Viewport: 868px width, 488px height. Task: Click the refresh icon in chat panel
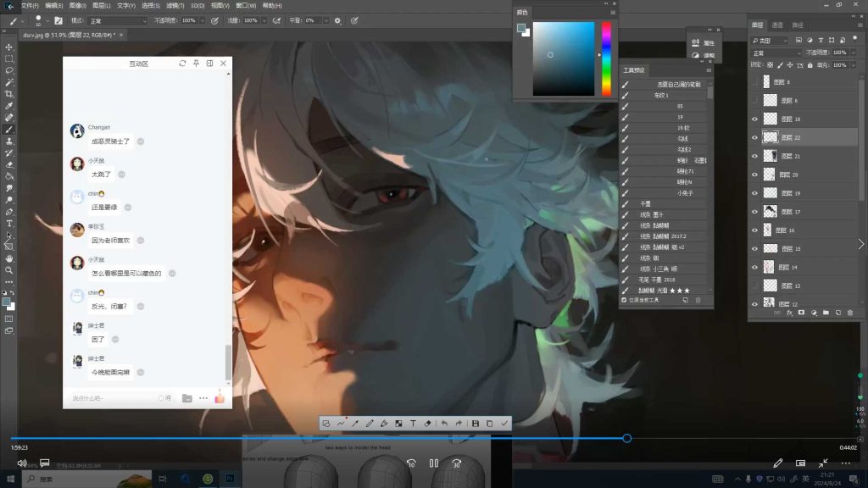pos(182,64)
